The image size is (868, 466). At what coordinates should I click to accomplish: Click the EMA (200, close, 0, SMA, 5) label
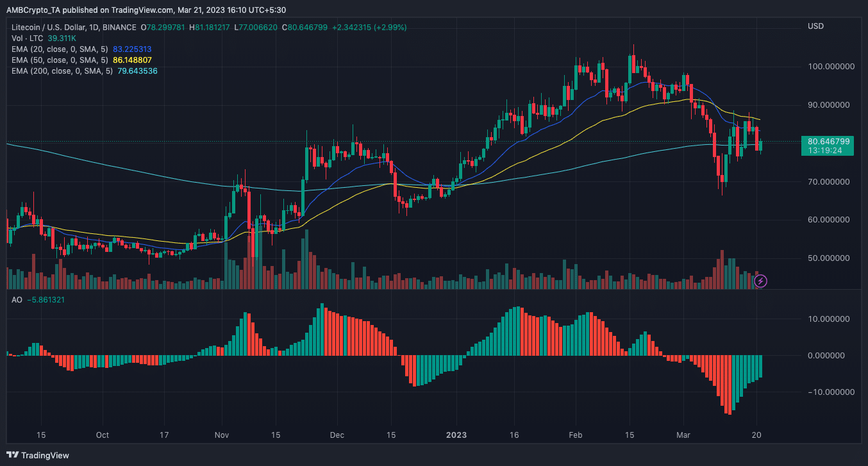[x=63, y=71]
